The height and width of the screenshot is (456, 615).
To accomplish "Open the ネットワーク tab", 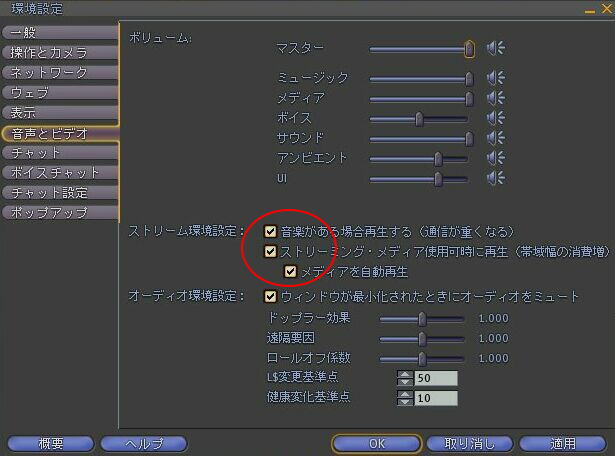I will click(x=60, y=73).
